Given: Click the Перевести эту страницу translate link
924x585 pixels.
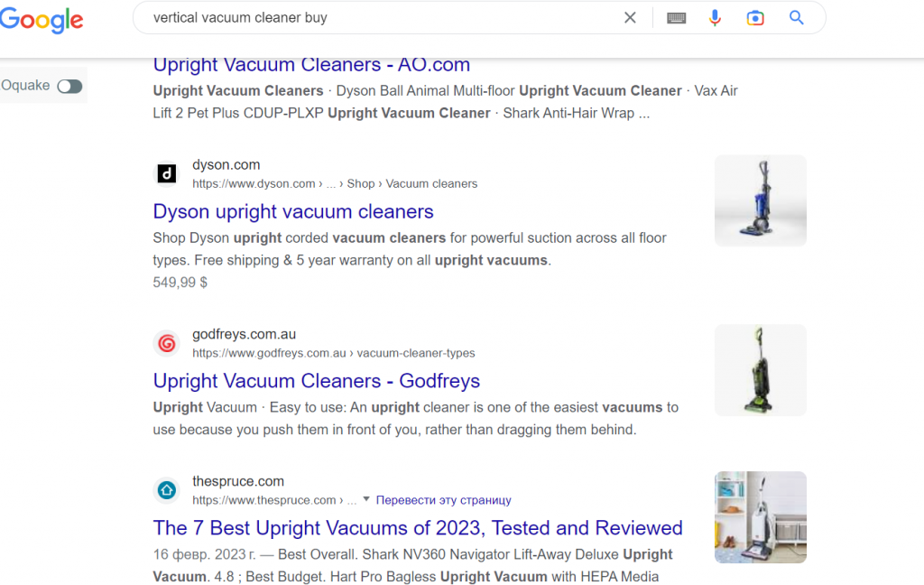Looking at the screenshot, I should tap(443, 500).
